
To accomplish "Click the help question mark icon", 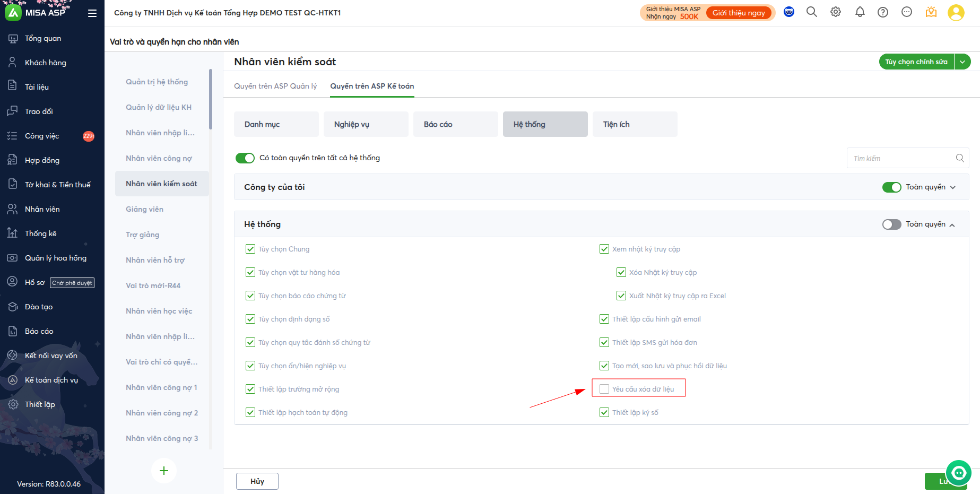I will (x=883, y=12).
